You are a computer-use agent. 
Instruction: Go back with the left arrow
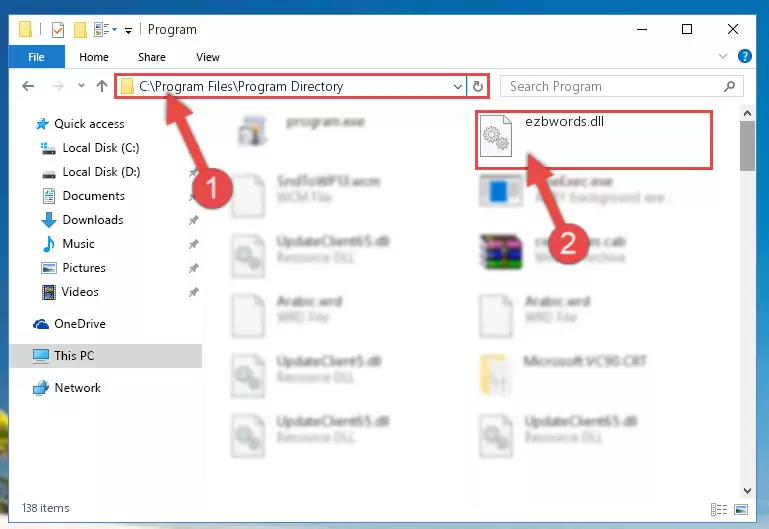(x=28, y=86)
